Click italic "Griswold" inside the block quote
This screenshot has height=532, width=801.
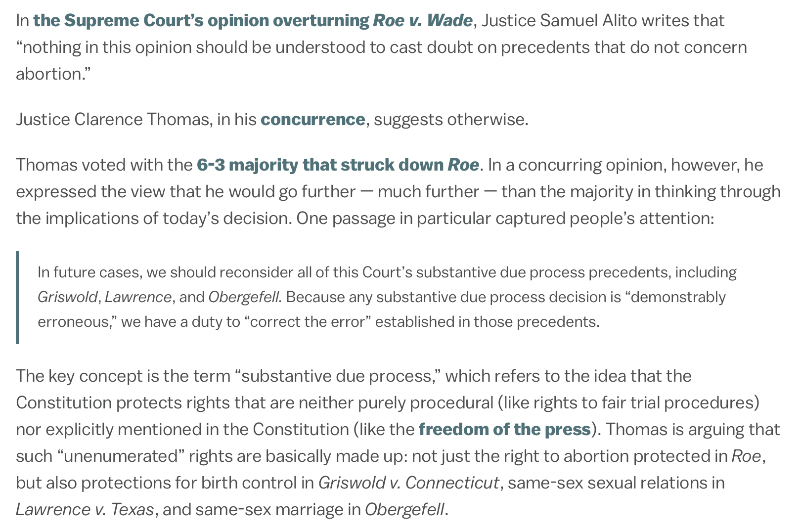point(67,297)
